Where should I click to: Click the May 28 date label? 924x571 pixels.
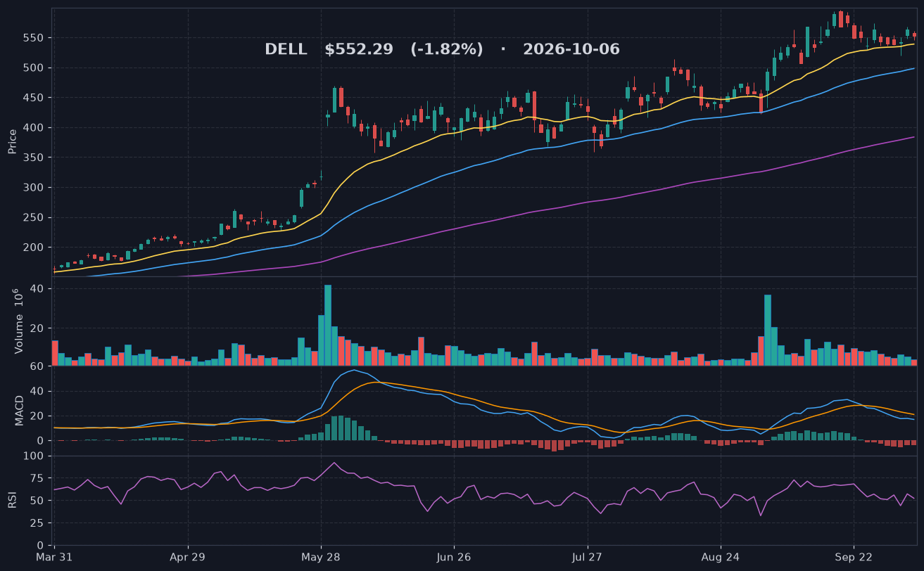[321, 558]
